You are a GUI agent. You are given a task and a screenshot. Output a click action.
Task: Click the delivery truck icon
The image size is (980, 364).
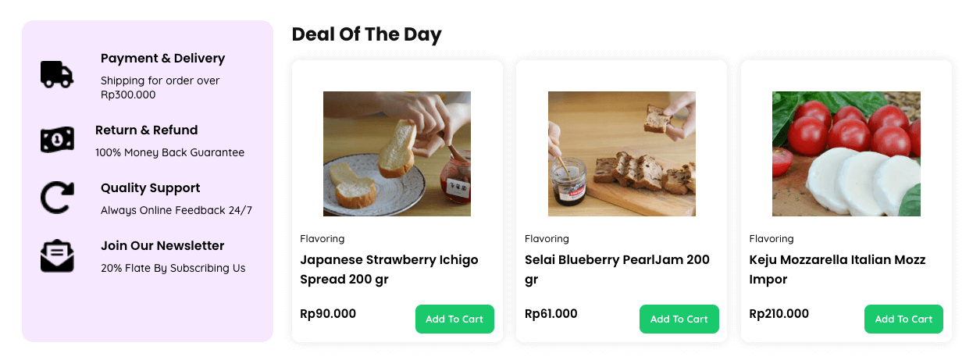(57, 74)
